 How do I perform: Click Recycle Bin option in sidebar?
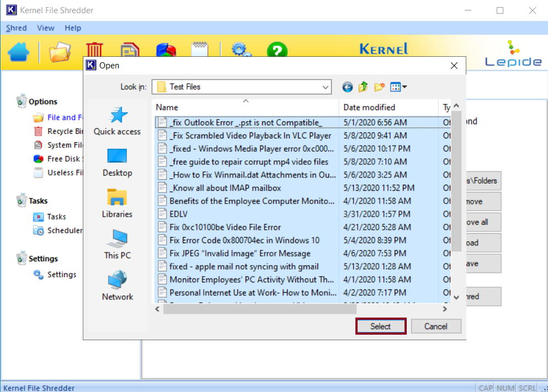pyautogui.click(x=58, y=131)
